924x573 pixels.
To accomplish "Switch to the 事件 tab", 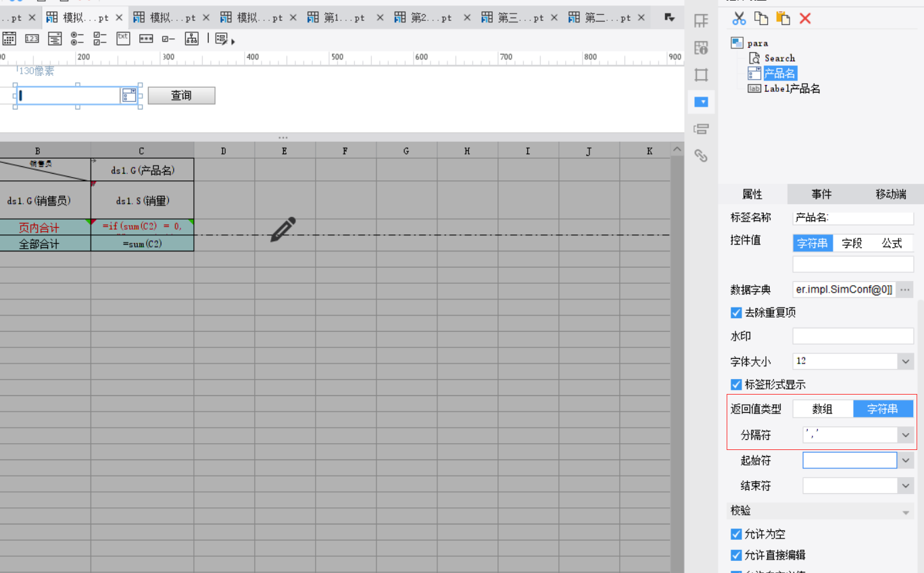I will pyautogui.click(x=821, y=194).
